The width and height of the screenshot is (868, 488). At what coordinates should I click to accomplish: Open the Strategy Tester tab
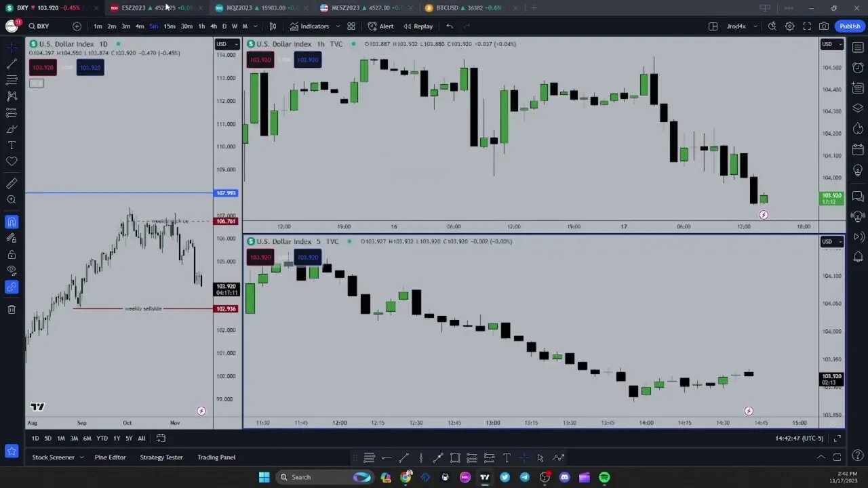coord(161,457)
